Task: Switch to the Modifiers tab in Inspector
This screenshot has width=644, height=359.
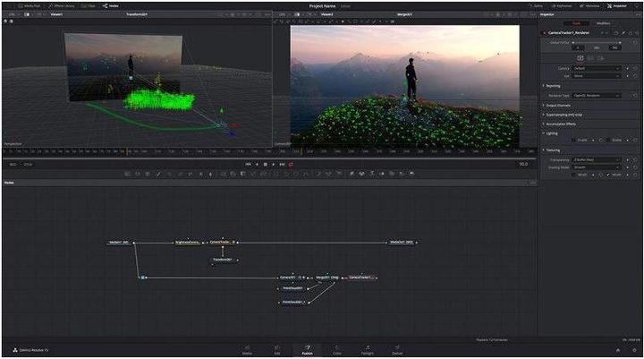Action: point(603,23)
